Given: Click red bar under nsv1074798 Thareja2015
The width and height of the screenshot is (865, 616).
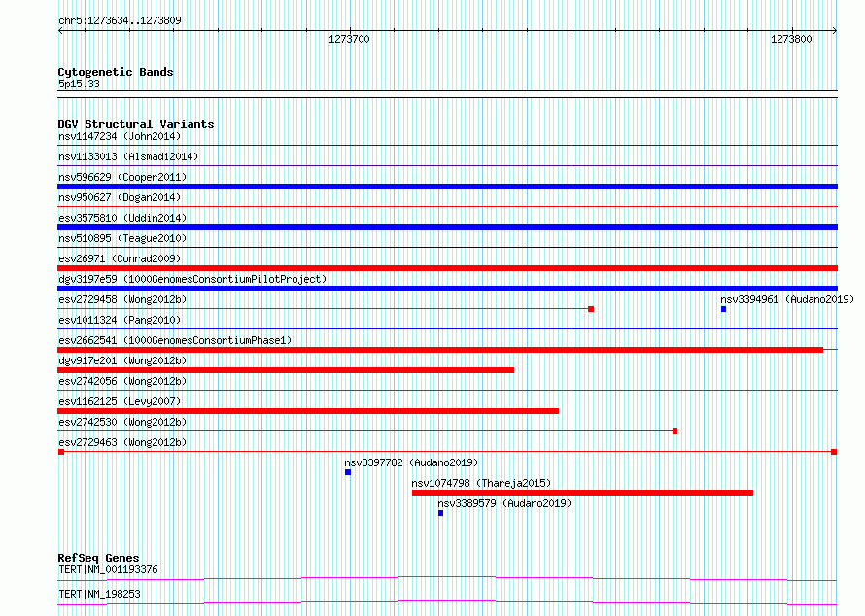Looking at the screenshot, I should (x=582, y=493).
